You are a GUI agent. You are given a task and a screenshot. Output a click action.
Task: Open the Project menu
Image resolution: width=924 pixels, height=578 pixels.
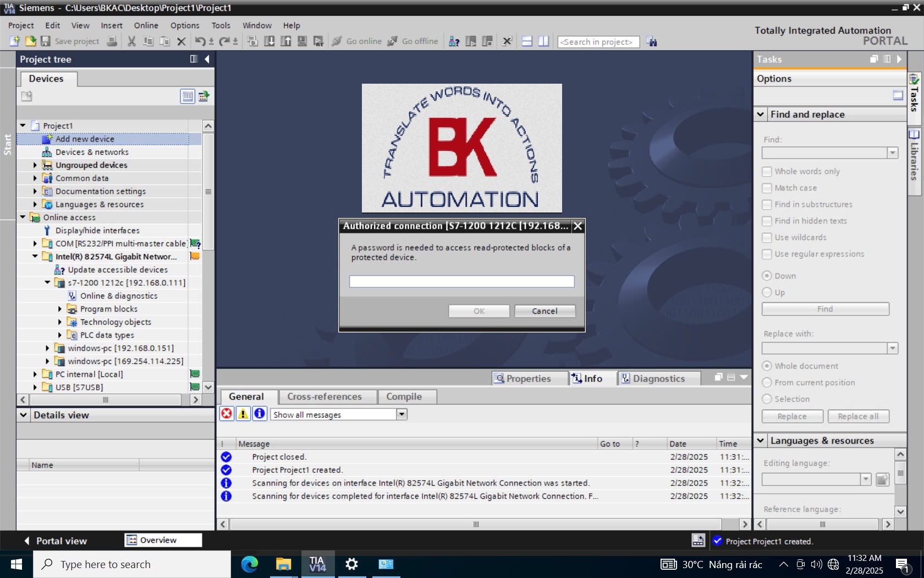coord(21,25)
